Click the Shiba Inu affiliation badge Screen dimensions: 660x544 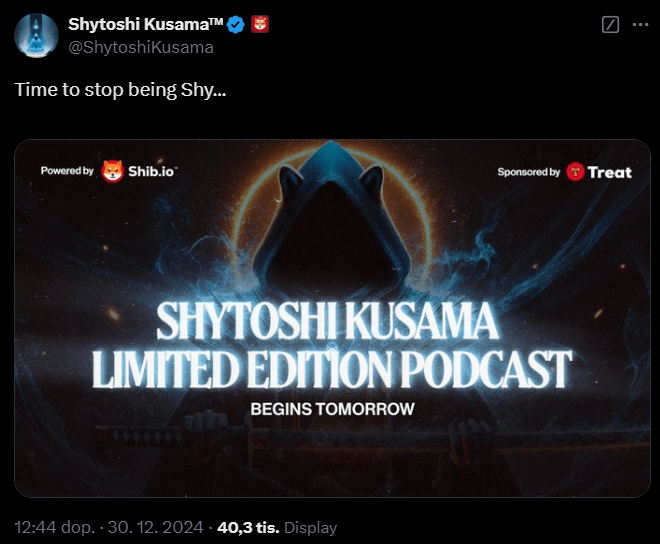click(260, 24)
